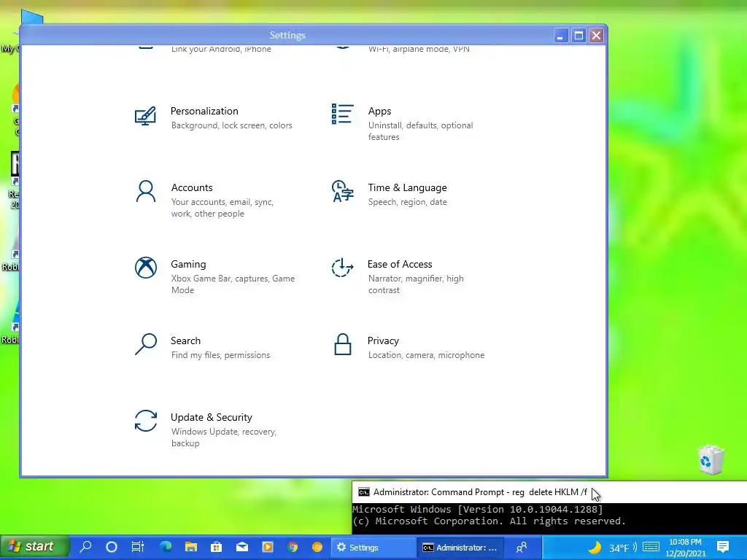Open the Recycle Bin on the desktop

[711, 459]
